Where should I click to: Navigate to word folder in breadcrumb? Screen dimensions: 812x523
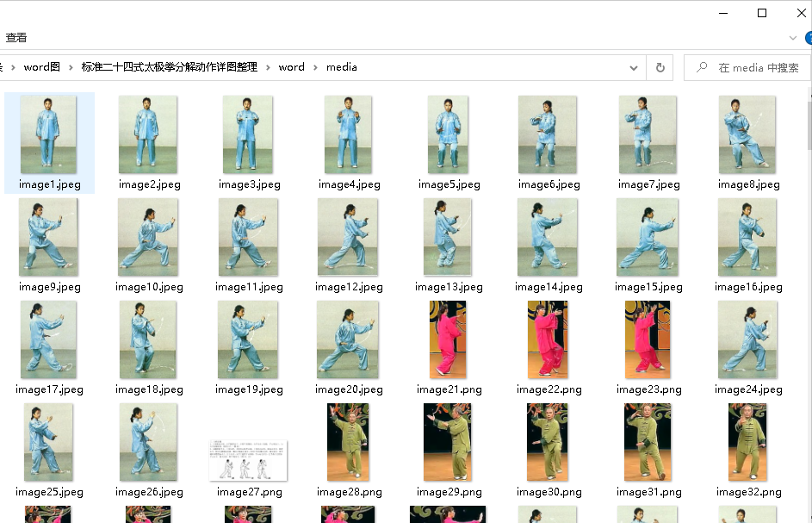(292, 67)
